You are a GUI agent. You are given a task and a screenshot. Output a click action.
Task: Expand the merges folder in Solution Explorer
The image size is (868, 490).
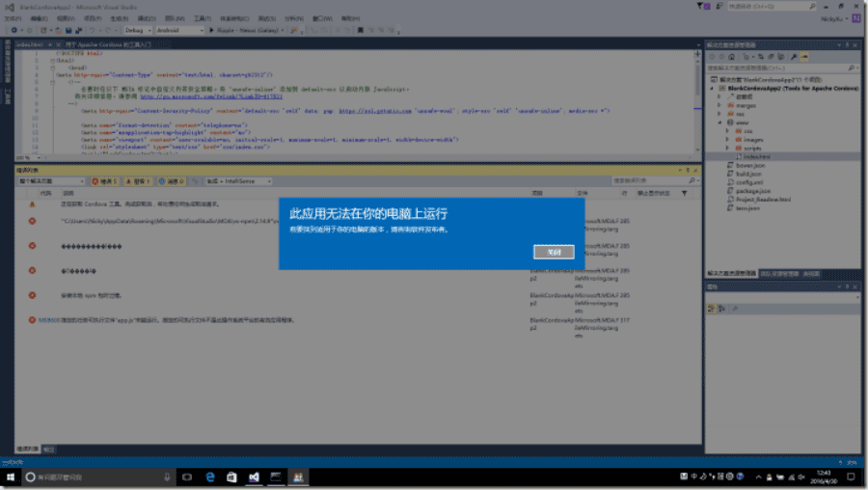[719, 105]
